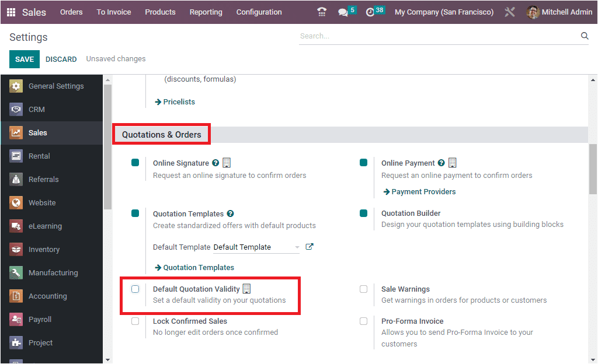Click the developer tools wrench icon
This screenshot has width=598, height=364.
click(x=509, y=12)
